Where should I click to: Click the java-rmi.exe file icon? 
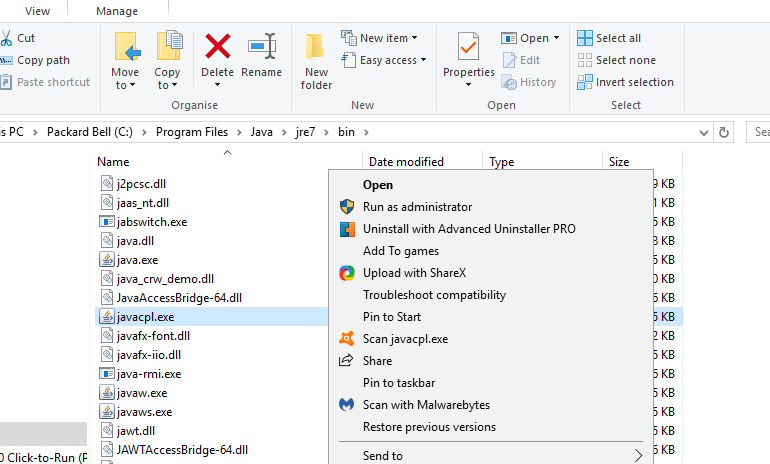pyautogui.click(x=107, y=374)
